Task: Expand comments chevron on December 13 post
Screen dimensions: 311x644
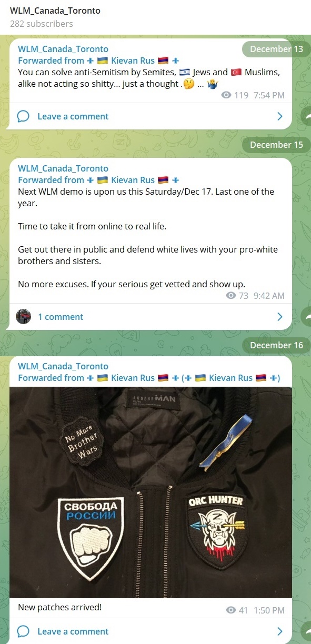Action: (280, 116)
